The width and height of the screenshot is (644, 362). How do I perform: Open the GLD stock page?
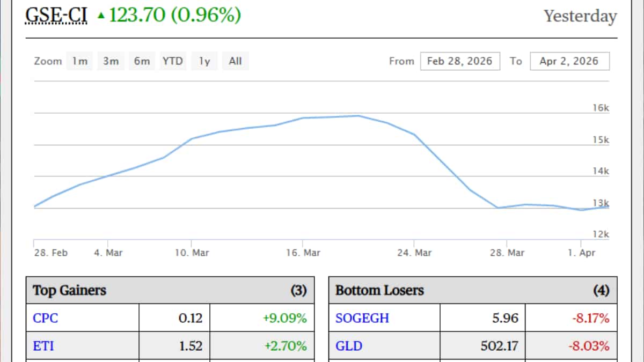[350, 346]
